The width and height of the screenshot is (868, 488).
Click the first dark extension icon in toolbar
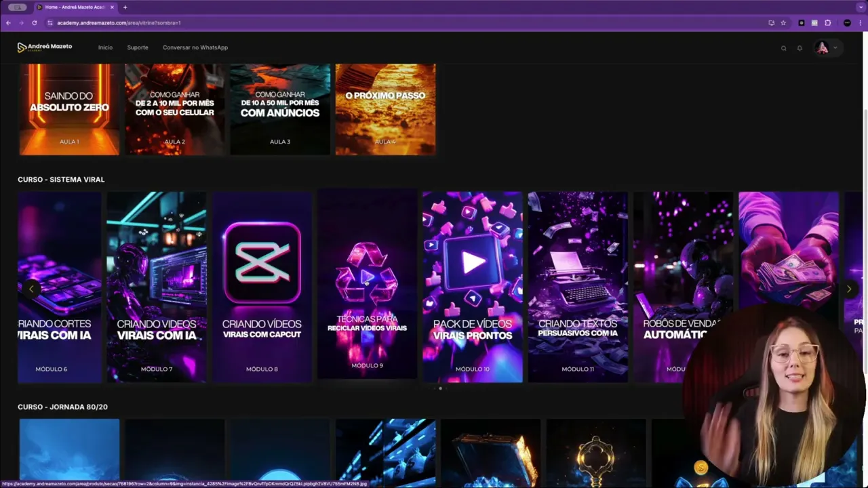802,22
